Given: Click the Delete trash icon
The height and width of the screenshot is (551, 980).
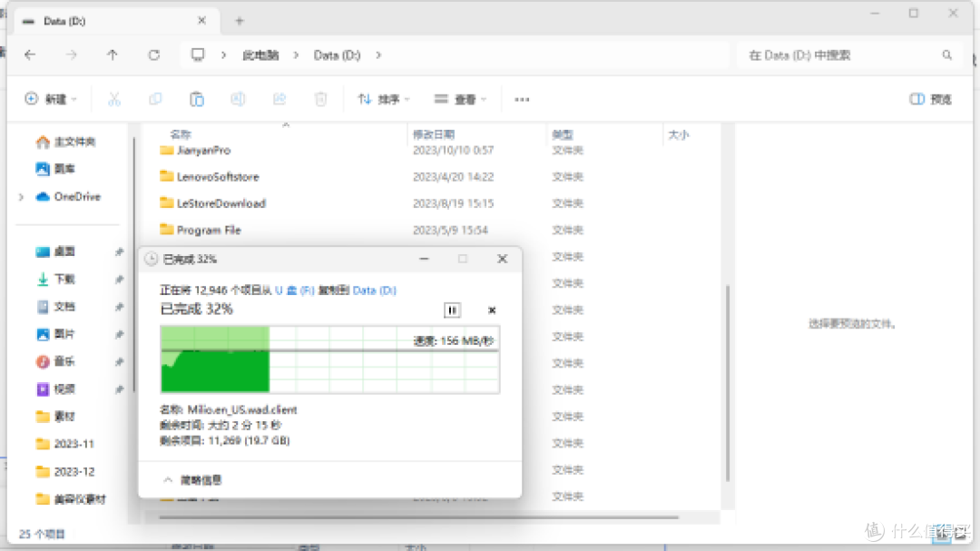Looking at the screenshot, I should [x=320, y=99].
